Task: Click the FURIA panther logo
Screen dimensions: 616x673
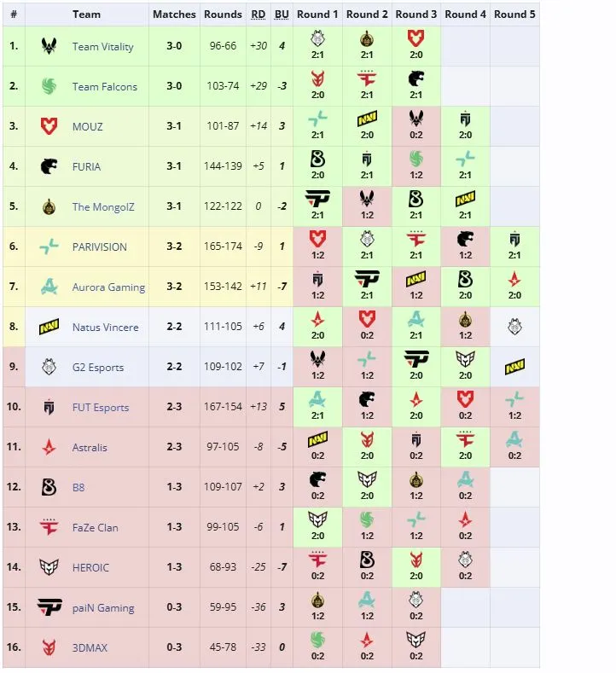Action: click(x=49, y=166)
